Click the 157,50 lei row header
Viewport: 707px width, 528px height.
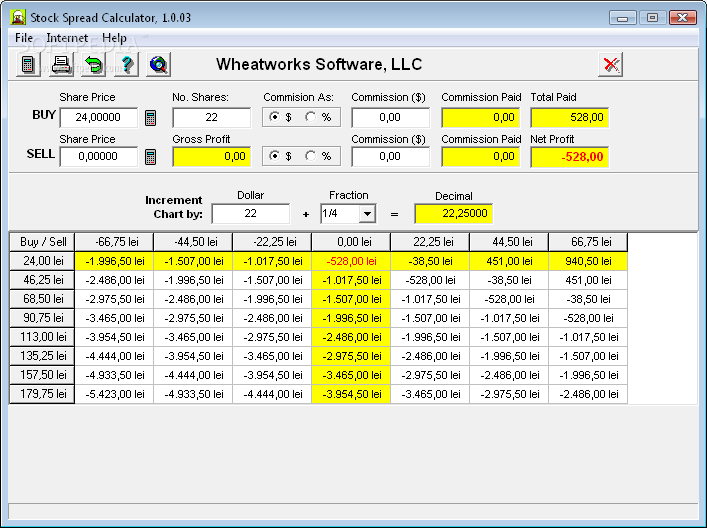click(x=42, y=375)
